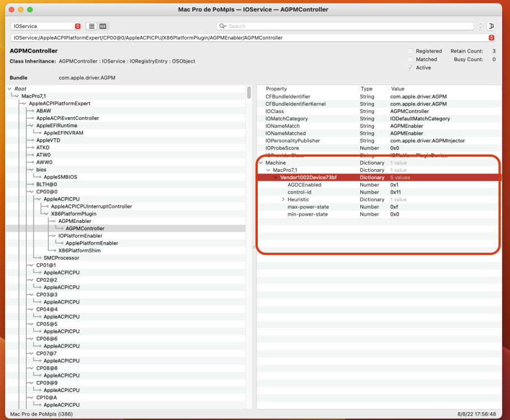Open the path bar dropdown arrow
510x420 pixels.
tap(491, 38)
